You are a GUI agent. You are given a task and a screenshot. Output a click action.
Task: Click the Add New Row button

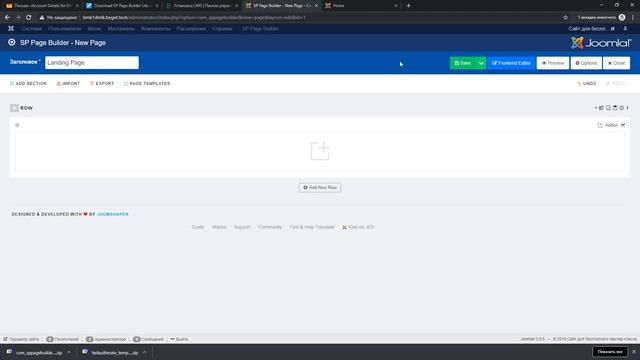tap(320, 187)
